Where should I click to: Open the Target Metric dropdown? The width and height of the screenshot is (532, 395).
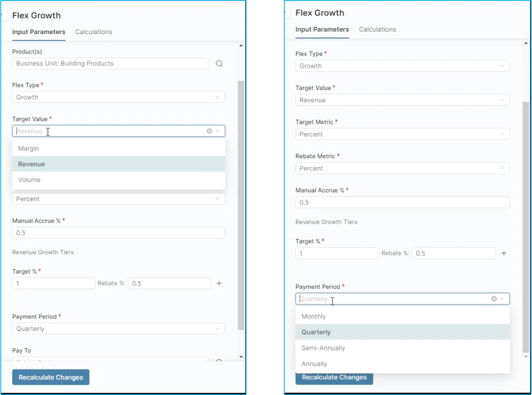[x=402, y=134]
